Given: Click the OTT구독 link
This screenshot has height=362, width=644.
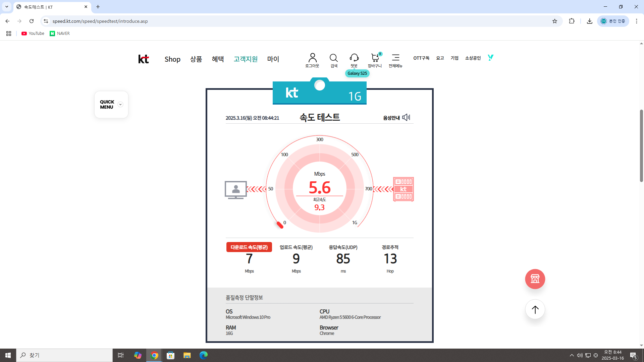Looking at the screenshot, I should (421, 58).
